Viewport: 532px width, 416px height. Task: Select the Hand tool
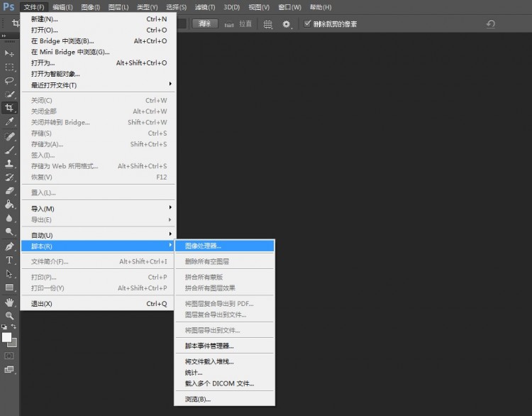(x=9, y=302)
